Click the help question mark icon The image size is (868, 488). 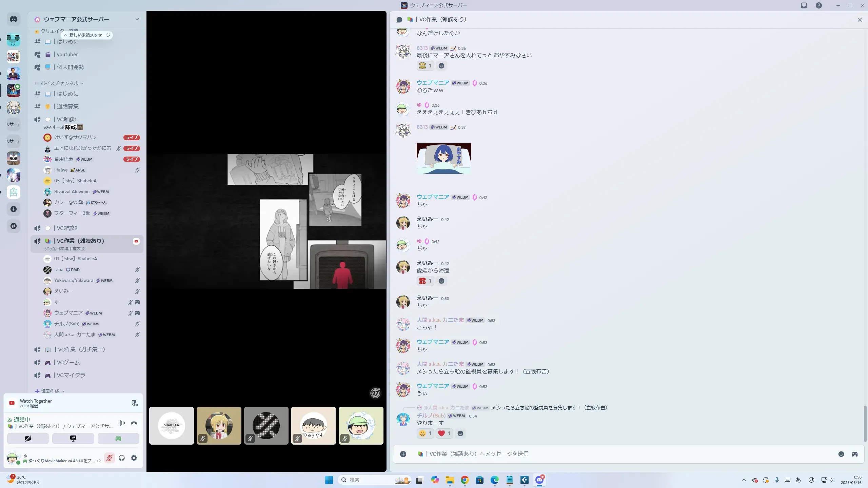point(819,5)
